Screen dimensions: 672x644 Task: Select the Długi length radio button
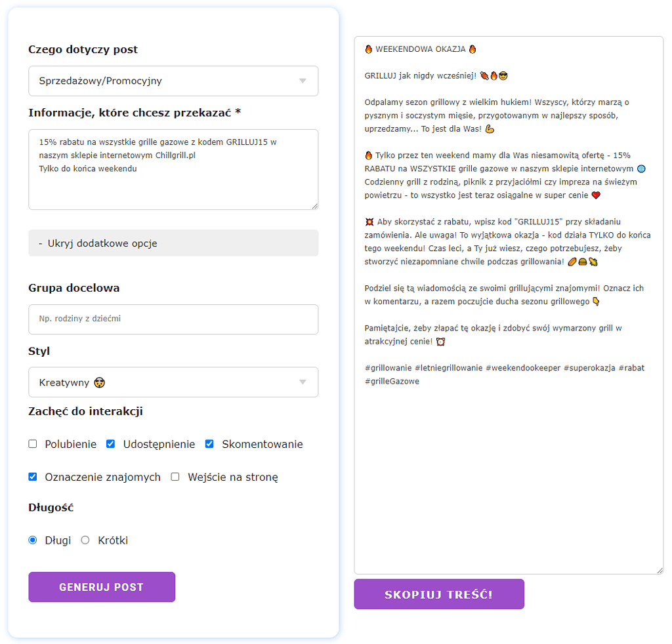33,540
